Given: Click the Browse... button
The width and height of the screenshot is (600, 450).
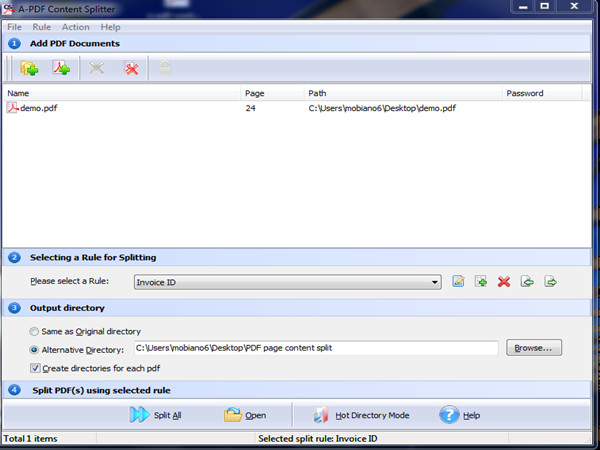Looking at the screenshot, I should (x=534, y=348).
